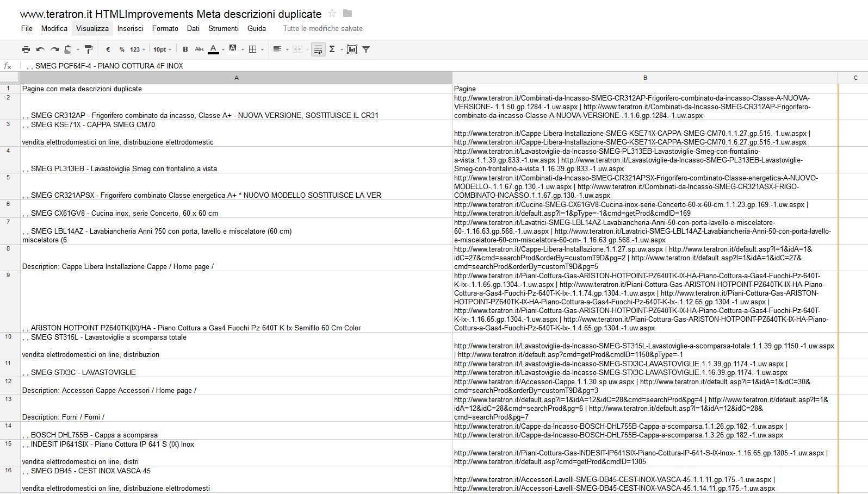Open the paste options dropdown arrow
The image size is (868, 494).
78,49
